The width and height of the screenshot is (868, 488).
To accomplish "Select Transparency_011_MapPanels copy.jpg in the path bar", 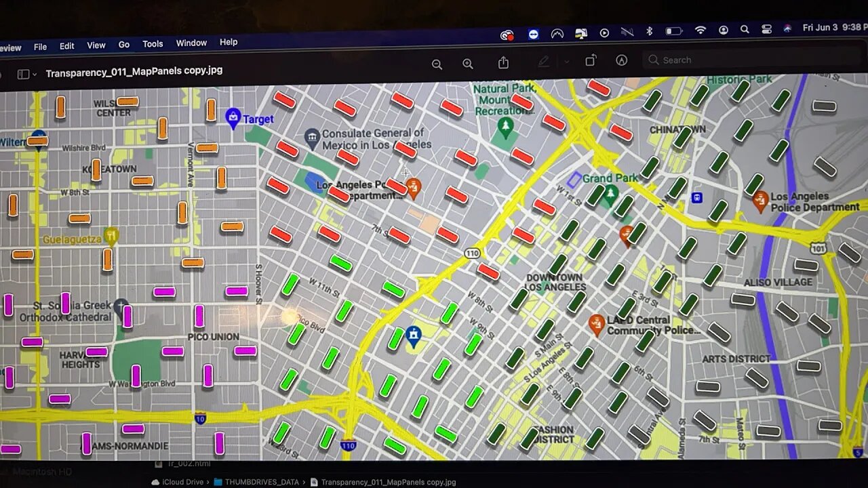I will click(x=383, y=482).
